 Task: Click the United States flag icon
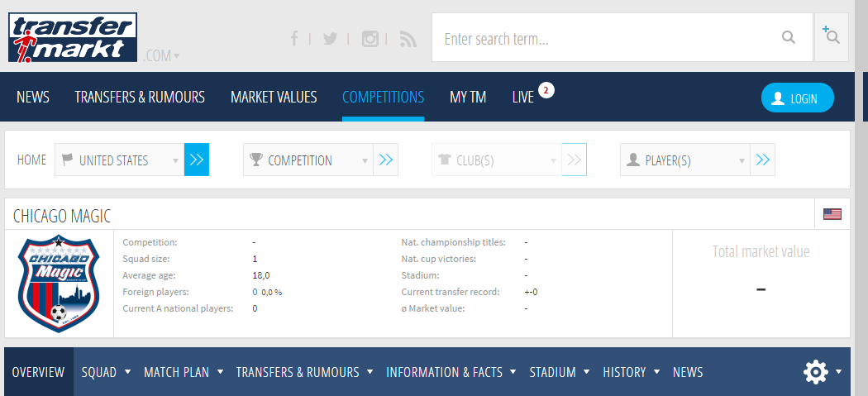(832, 214)
